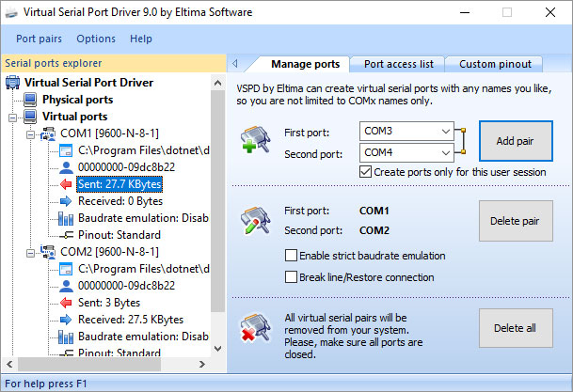The image size is (573, 392).
Task: Click the Delete pair button
Action: point(516,221)
